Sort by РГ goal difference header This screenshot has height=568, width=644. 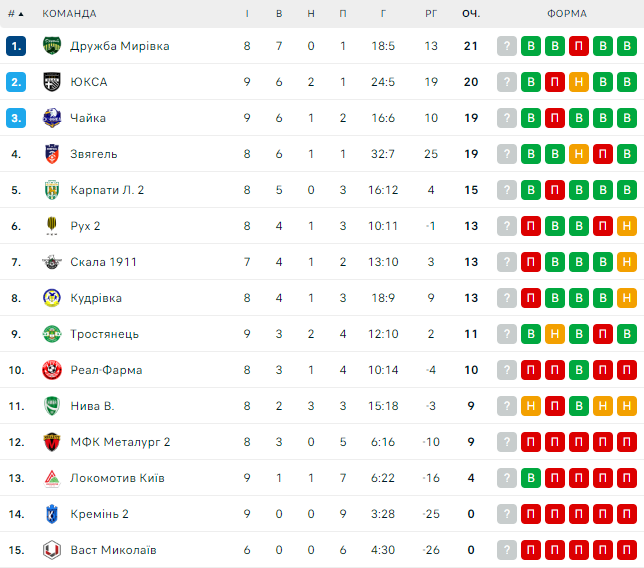pyautogui.click(x=431, y=14)
